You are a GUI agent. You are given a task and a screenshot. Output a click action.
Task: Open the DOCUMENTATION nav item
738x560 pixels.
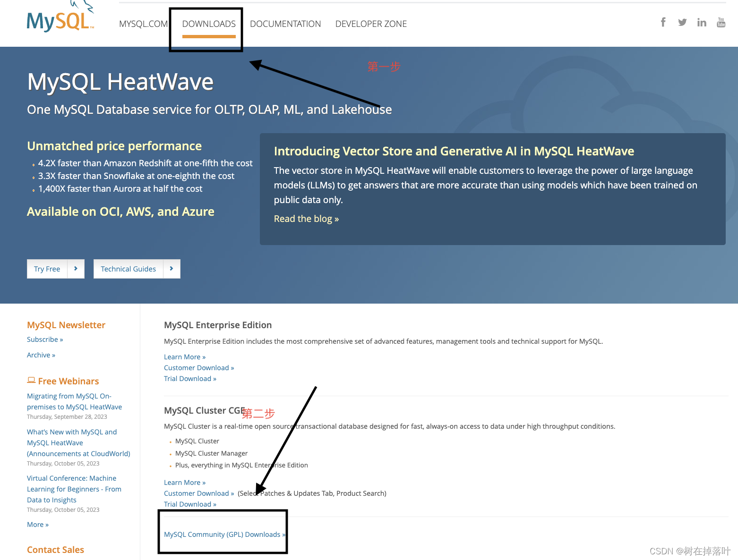[x=285, y=24]
